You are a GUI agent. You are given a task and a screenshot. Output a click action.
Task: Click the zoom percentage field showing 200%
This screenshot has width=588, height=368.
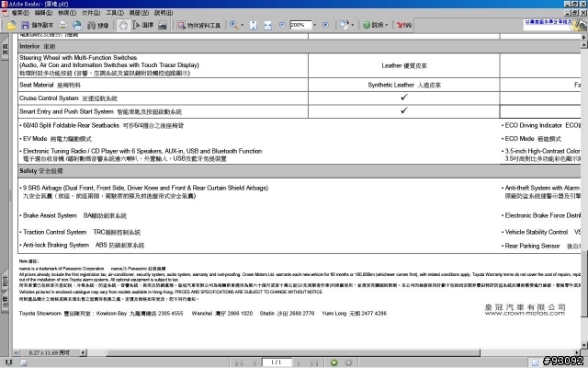pyautogui.click(x=300, y=25)
